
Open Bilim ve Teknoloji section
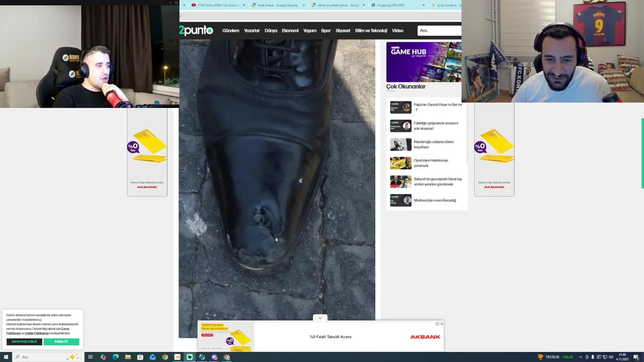(371, 31)
